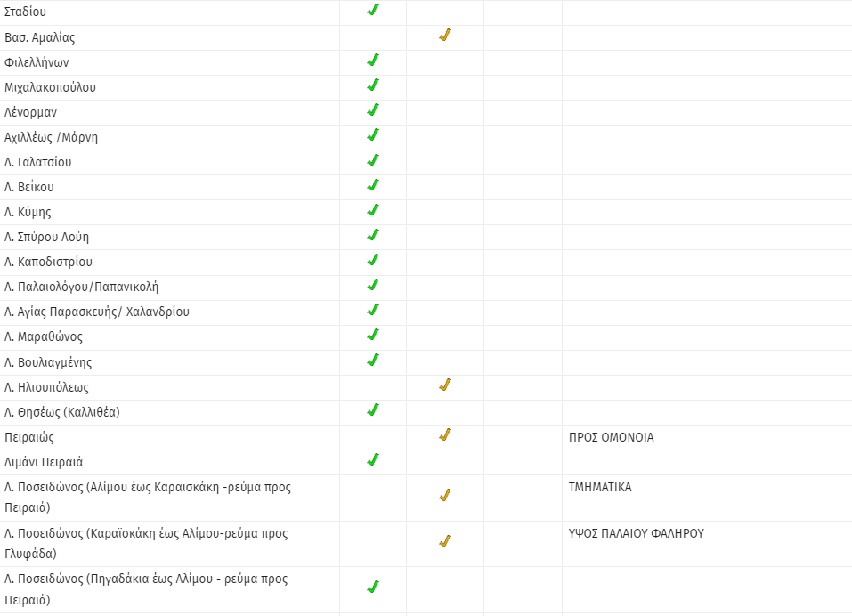This screenshot has height=616, width=852.
Task: Select the Λένορμαν street name
Action: point(31,112)
